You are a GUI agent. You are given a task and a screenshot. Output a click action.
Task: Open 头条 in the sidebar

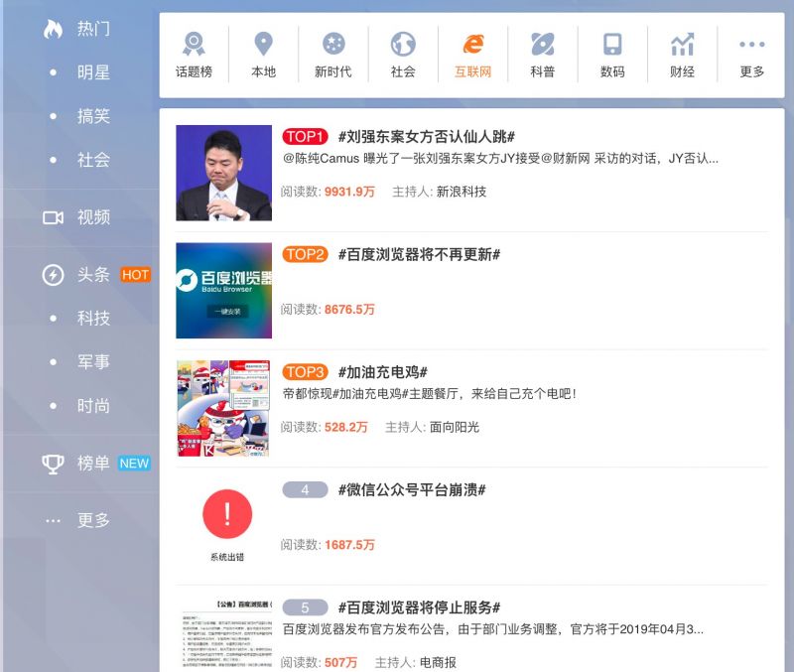pos(93,275)
